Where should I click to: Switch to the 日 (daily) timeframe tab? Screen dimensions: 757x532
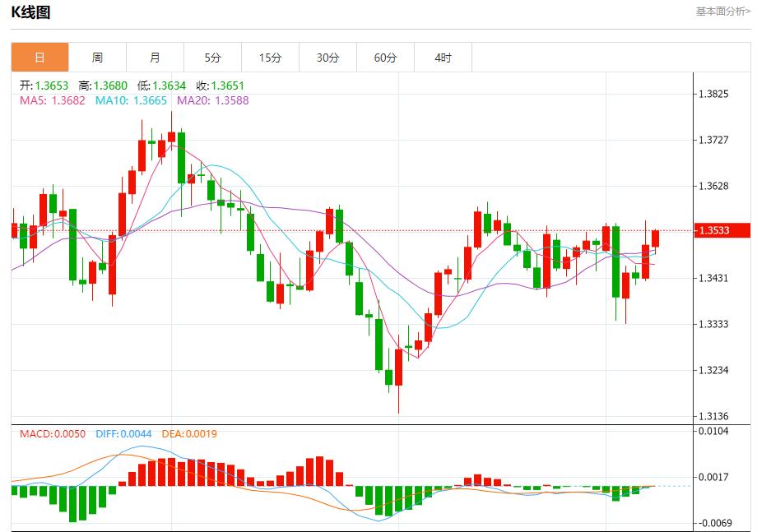[x=39, y=58]
